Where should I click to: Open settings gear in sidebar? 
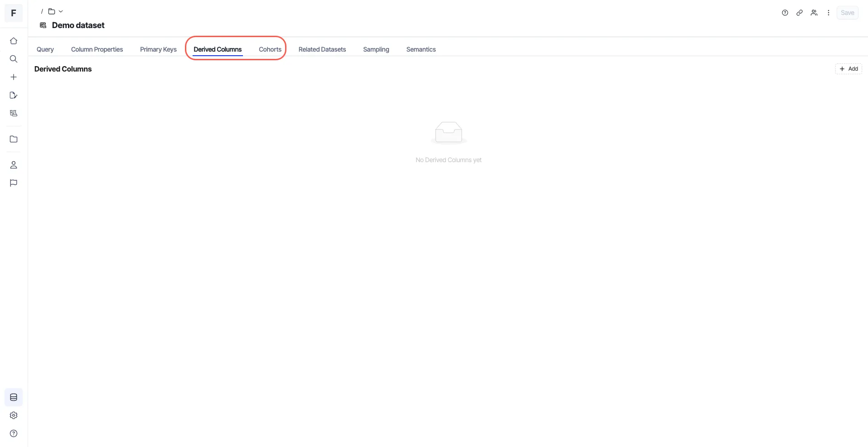pyautogui.click(x=14, y=415)
